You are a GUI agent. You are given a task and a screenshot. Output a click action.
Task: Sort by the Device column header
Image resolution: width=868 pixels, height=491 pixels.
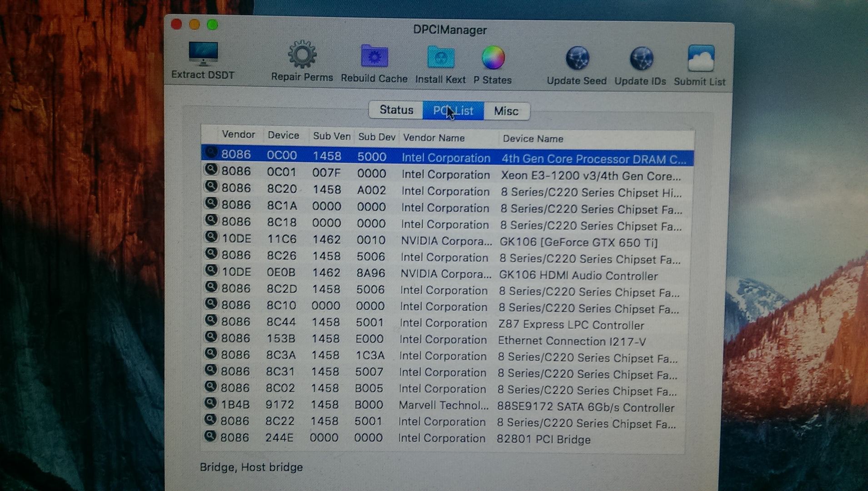[x=283, y=135]
